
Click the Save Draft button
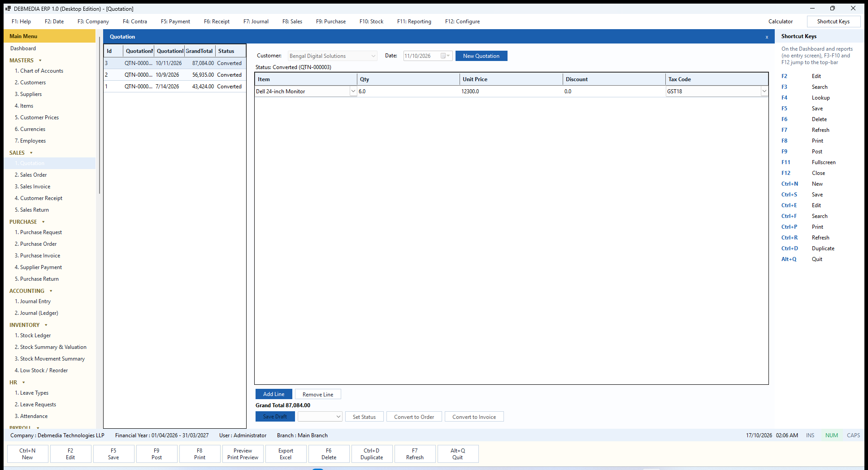pyautogui.click(x=275, y=417)
